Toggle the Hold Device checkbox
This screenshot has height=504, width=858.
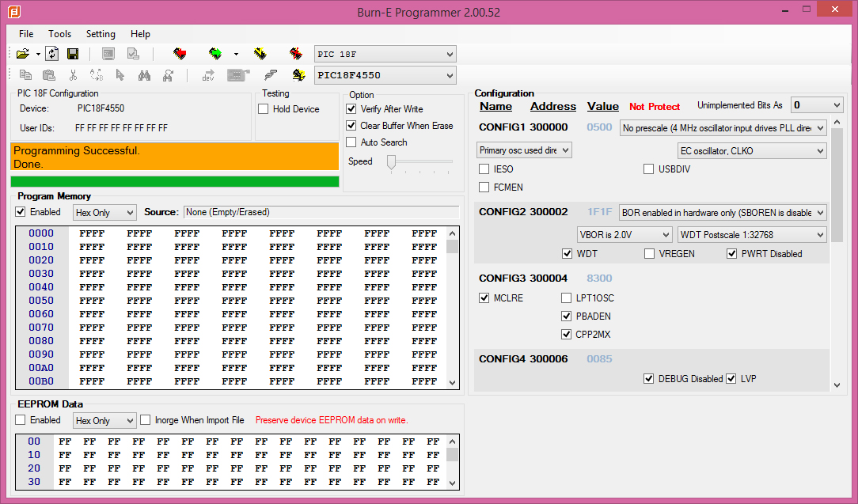click(264, 109)
